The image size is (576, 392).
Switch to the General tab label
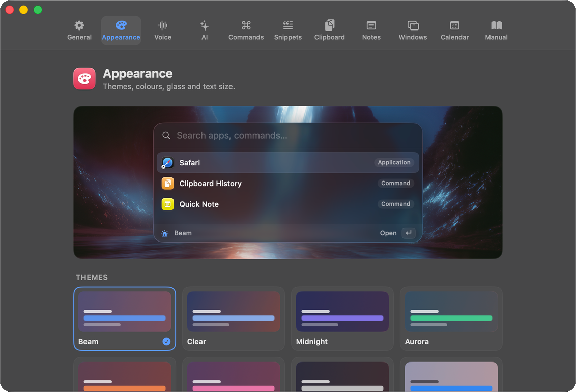point(79,37)
